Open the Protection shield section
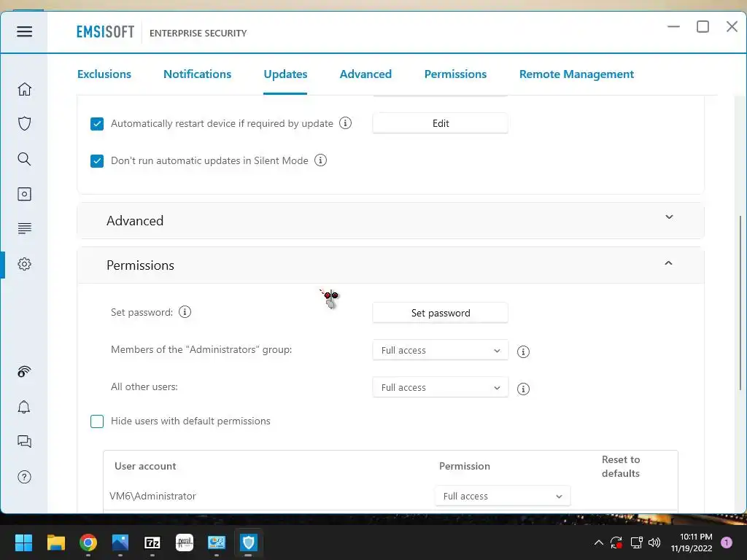Screen dimensions: 747x560 point(24,124)
